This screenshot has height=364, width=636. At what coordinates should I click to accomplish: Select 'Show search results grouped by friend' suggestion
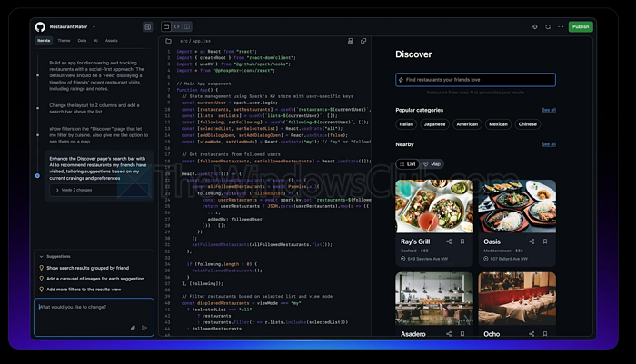tap(84, 268)
